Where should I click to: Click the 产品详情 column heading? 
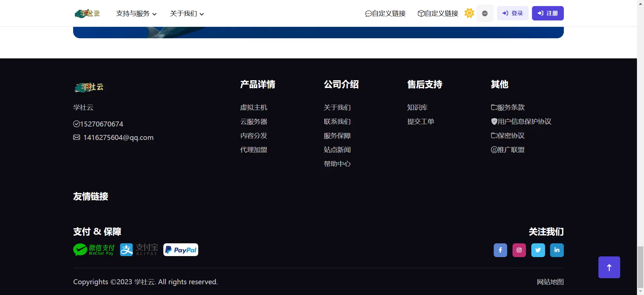258,84
